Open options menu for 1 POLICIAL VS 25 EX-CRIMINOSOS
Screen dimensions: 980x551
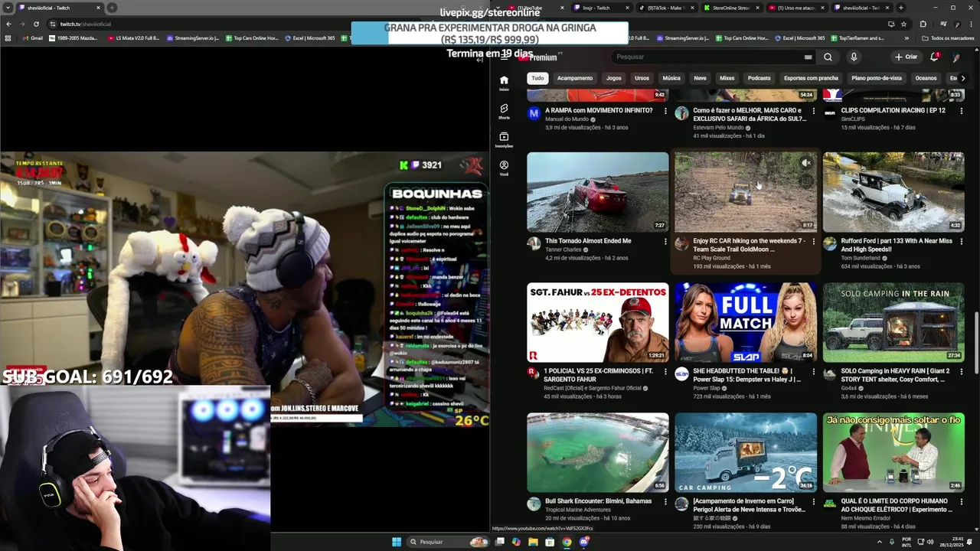pos(665,372)
